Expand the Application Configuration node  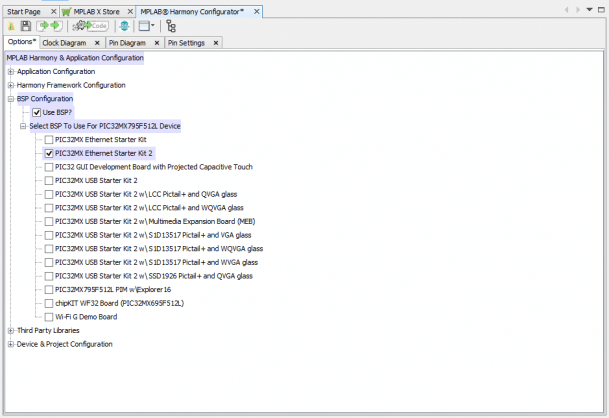(x=10, y=72)
